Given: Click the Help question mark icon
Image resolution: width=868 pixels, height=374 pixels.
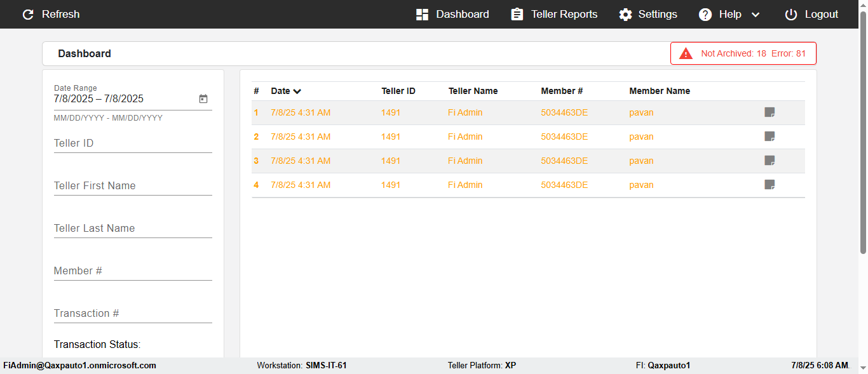Looking at the screenshot, I should tap(705, 15).
